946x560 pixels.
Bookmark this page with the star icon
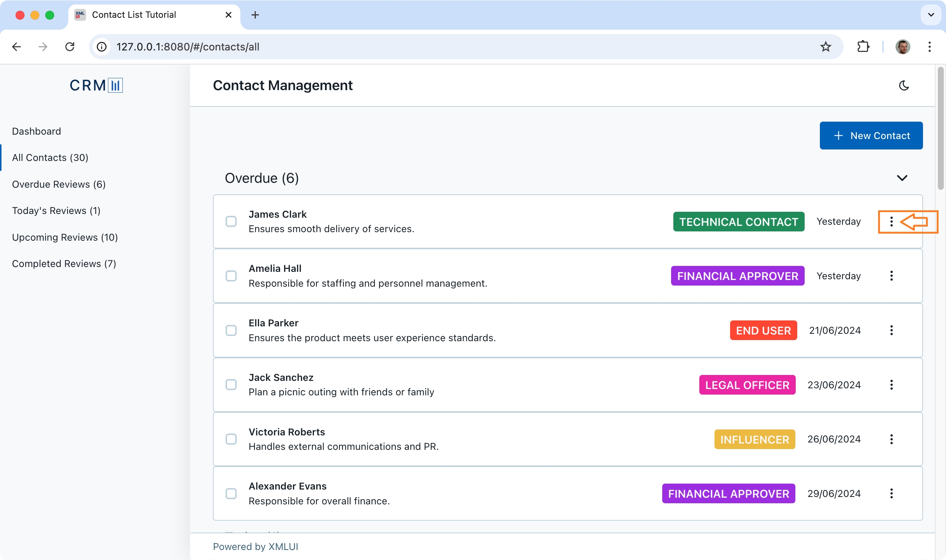[825, 47]
